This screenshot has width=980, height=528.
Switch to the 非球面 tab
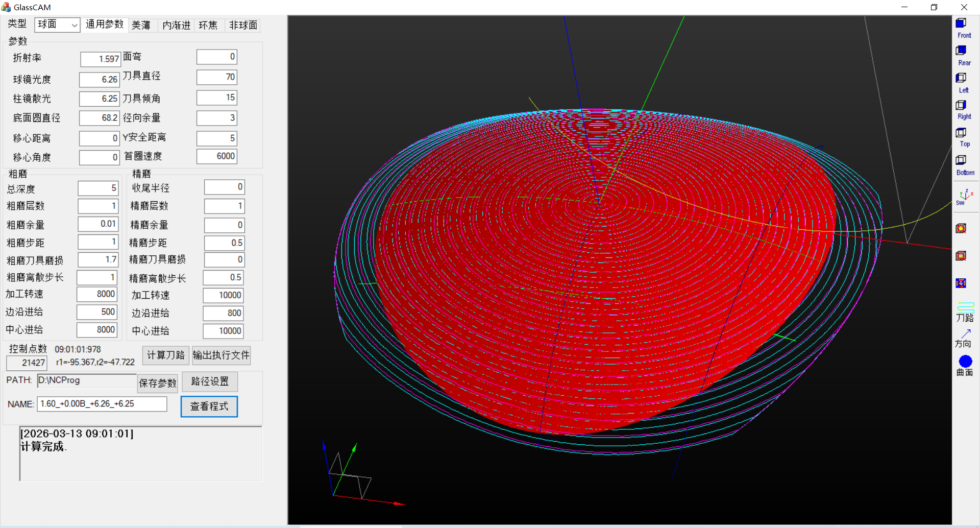coord(243,26)
